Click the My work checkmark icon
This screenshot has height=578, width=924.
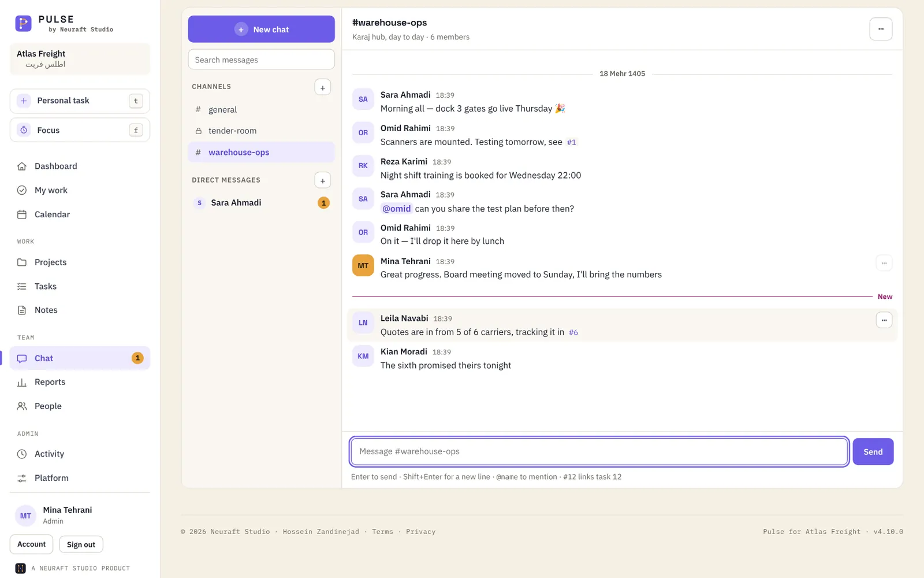coord(22,190)
